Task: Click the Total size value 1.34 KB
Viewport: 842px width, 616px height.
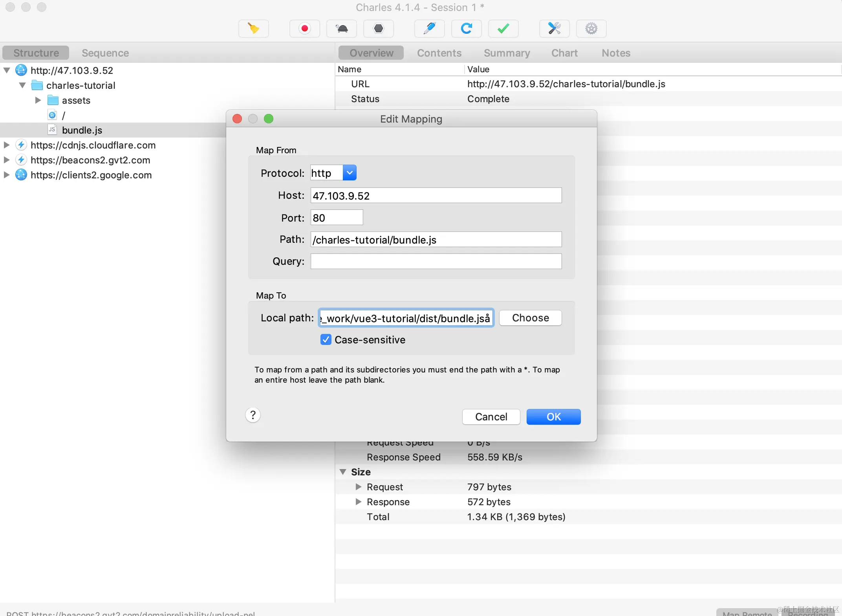Action: [516, 517]
